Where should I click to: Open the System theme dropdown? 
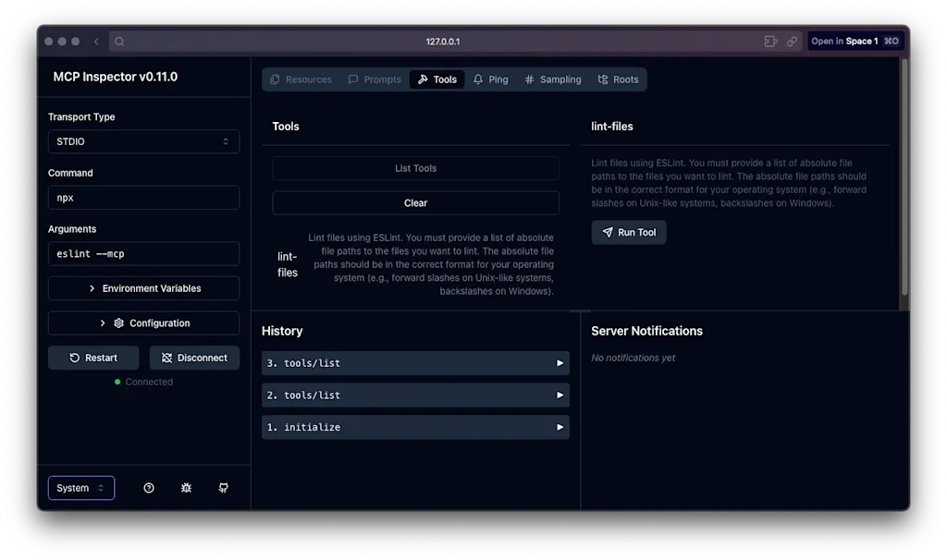81,488
